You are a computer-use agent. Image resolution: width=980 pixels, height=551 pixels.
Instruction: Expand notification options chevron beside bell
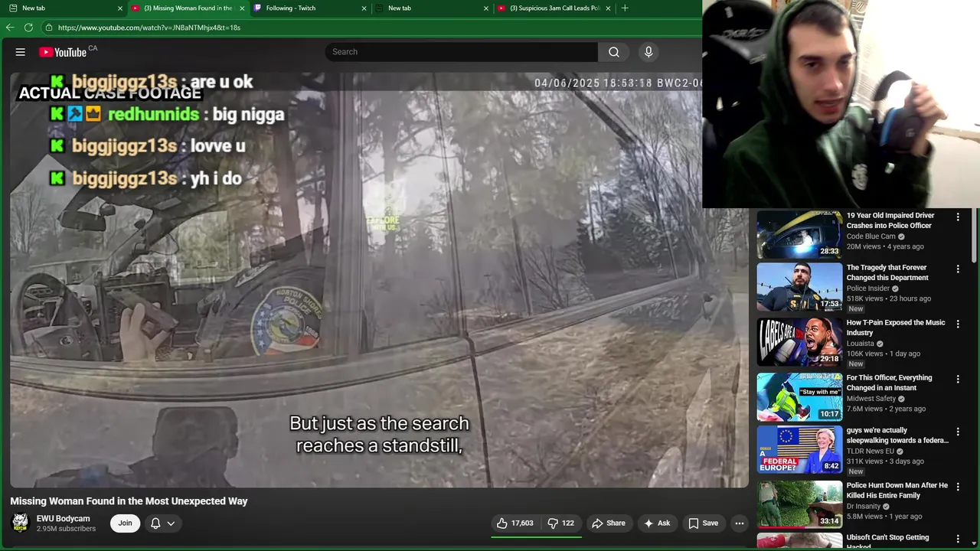[171, 523]
